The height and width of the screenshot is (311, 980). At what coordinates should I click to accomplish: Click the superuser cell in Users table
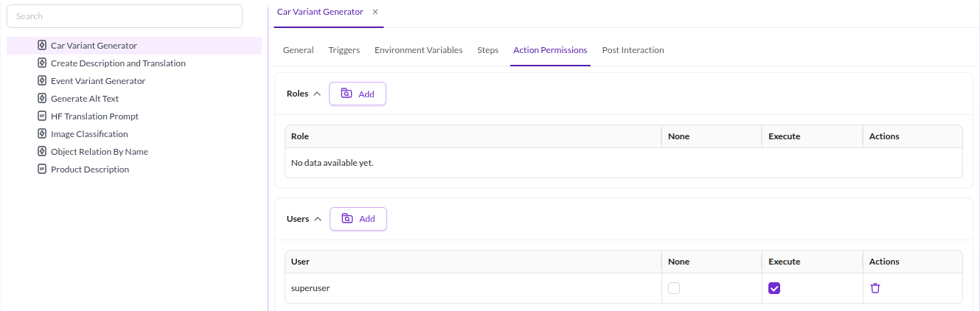(x=473, y=288)
